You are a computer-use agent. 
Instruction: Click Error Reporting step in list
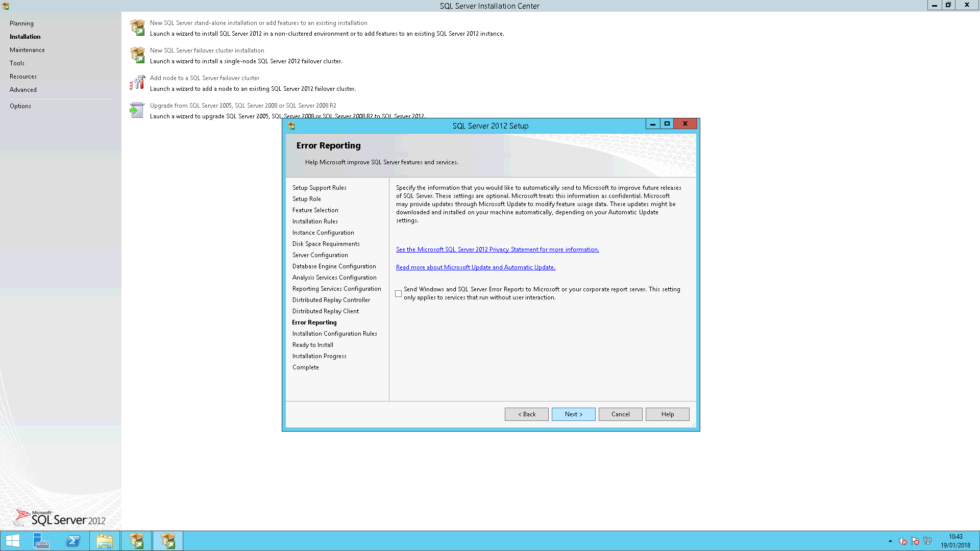tap(314, 322)
